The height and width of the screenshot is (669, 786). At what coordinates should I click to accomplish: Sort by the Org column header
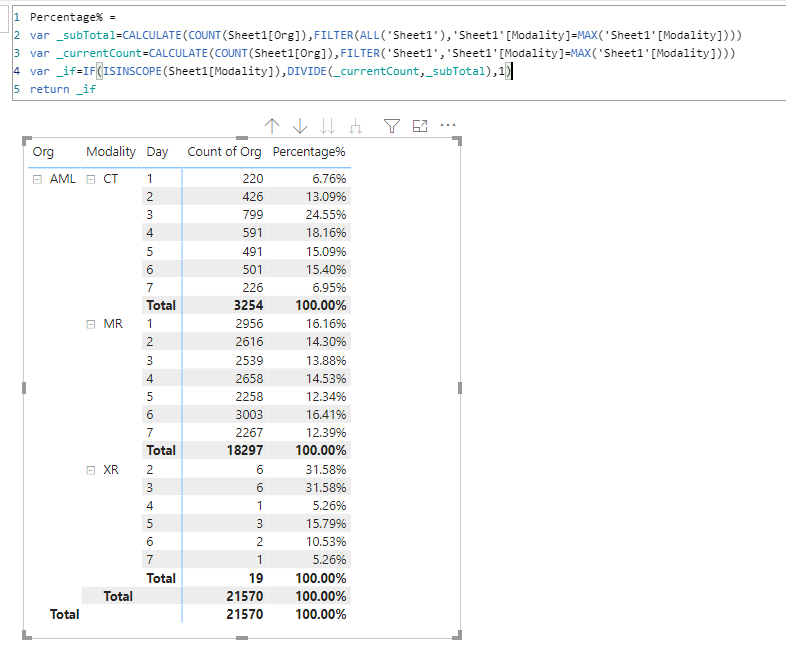[x=43, y=152]
